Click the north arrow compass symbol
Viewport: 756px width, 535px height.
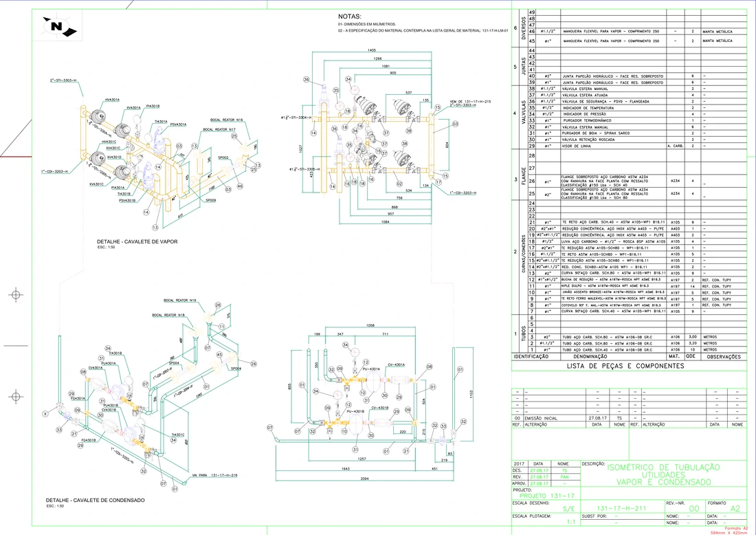click(60, 26)
